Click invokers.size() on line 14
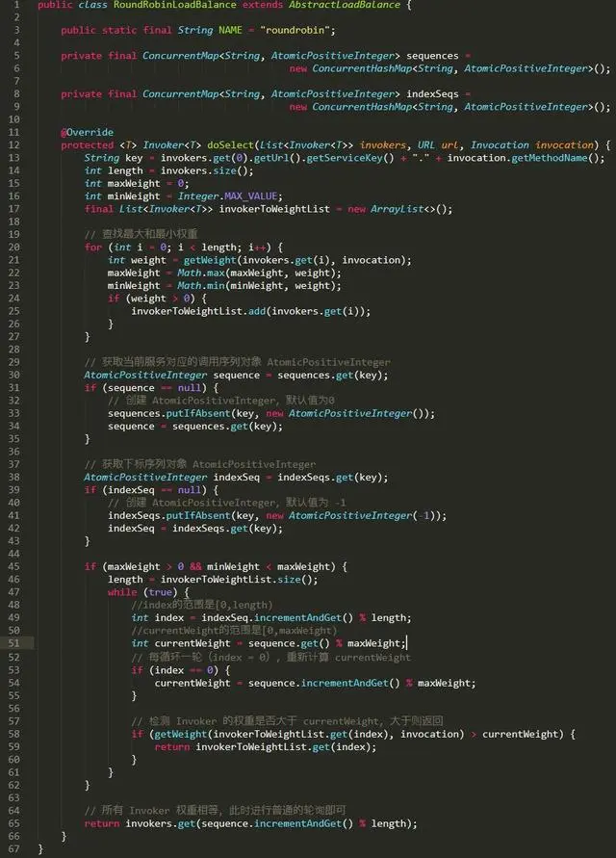616x858 pixels. click(204, 170)
